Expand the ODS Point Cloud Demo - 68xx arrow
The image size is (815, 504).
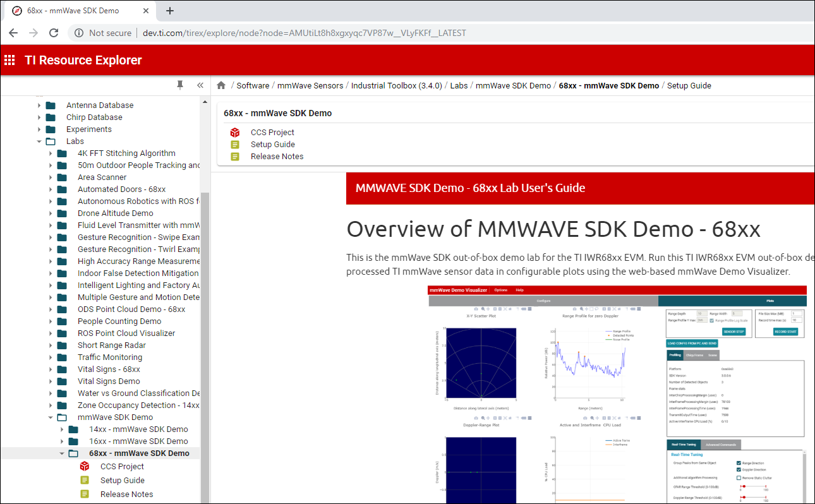pos(51,309)
